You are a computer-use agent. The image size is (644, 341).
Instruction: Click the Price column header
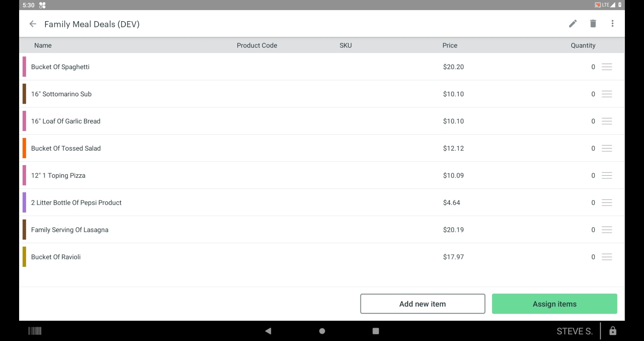[x=449, y=45]
